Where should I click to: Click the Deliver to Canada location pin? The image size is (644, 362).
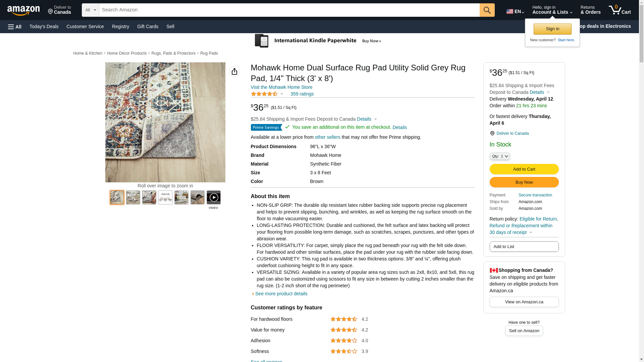[x=492, y=133]
